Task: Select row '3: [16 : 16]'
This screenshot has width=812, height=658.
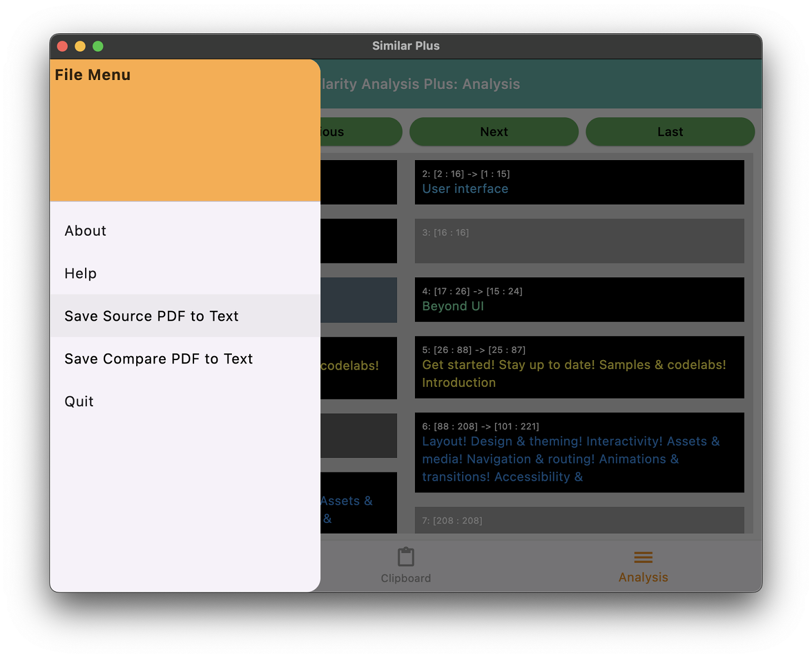Action: coord(580,241)
